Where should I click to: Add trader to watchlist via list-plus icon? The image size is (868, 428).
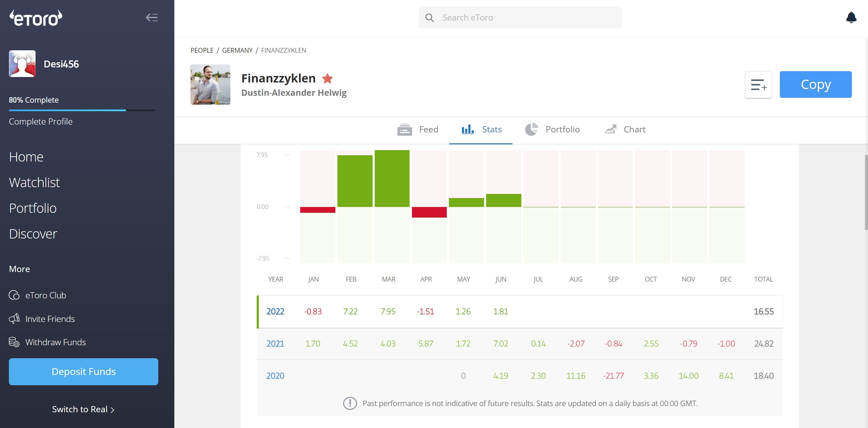point(758,85)
